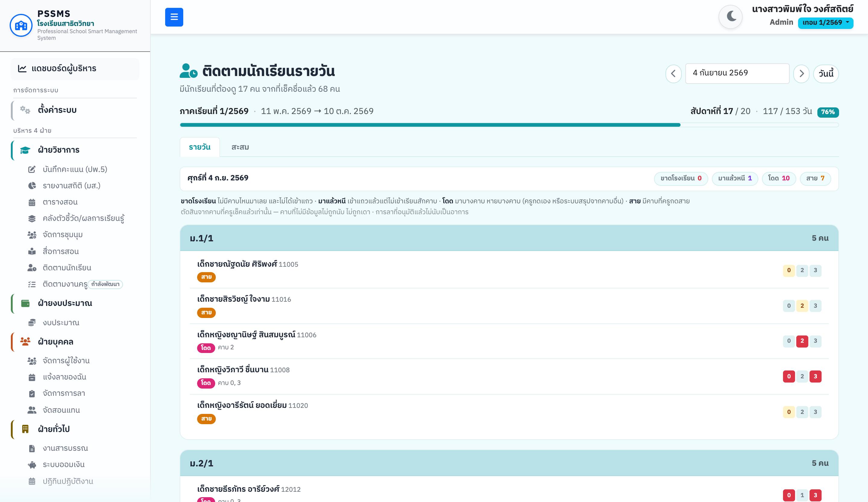868x502 pixels.
Task: Click the ม.1/1 class header
Action: 509,238
